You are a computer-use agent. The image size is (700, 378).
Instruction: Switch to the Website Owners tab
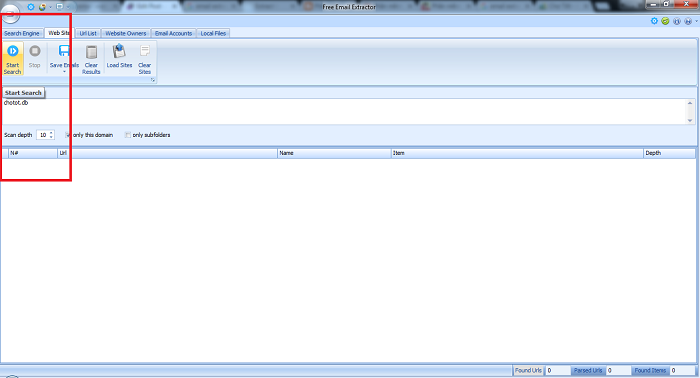pyautogui.click(x=126, y=33)
